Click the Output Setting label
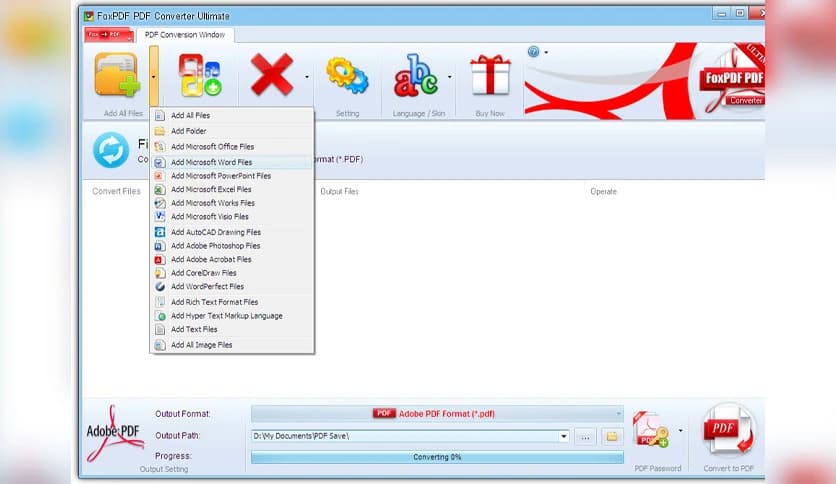The height and width of the screenshot is (484, 836). pyautogui.click(x=164, y=470)
